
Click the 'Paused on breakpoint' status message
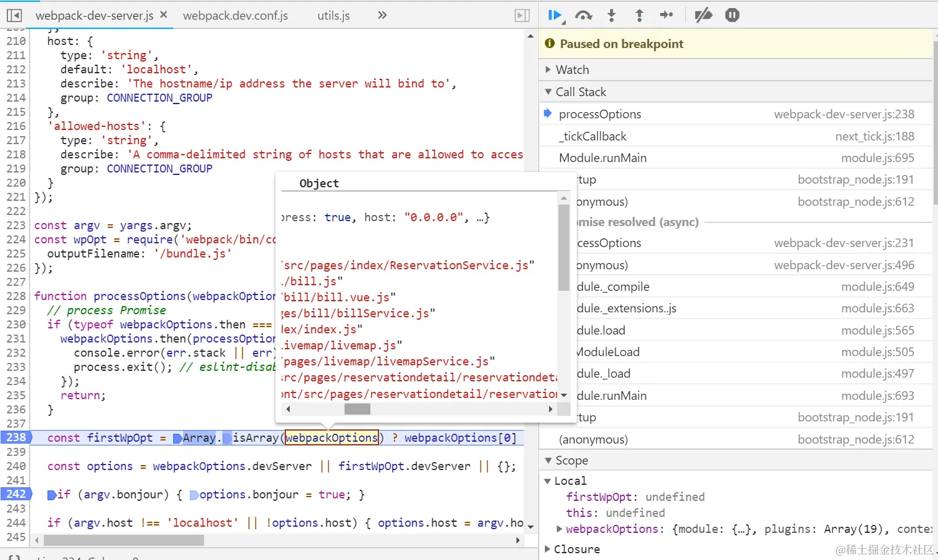click(621, 44)
